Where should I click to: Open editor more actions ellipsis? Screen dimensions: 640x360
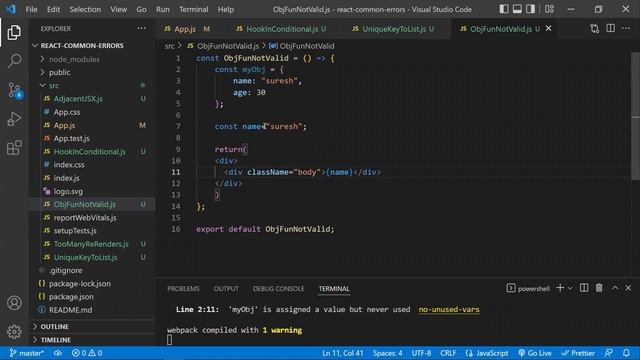pos(626,29)
